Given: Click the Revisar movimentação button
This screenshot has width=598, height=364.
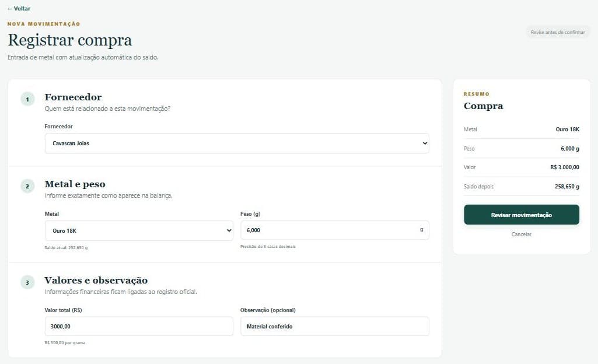Looking at the screenshot, I should (522, 215).
